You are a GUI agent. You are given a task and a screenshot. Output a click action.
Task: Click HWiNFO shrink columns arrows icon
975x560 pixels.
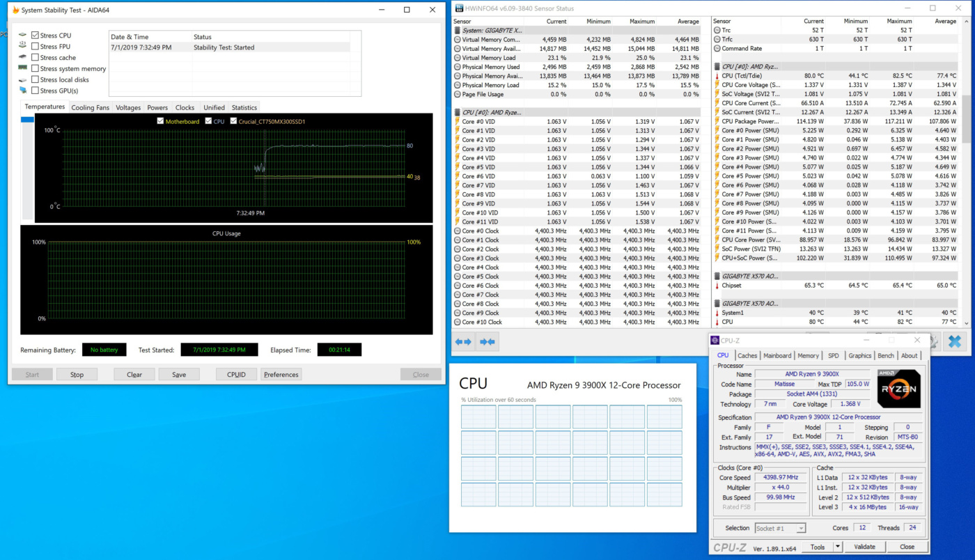tap(487, 341)
